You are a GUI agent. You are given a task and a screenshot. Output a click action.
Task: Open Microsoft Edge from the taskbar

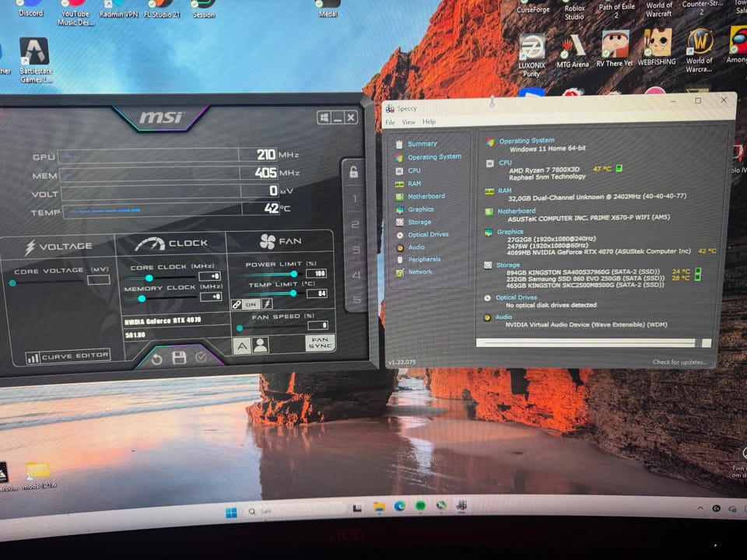(x=399, y=506)
